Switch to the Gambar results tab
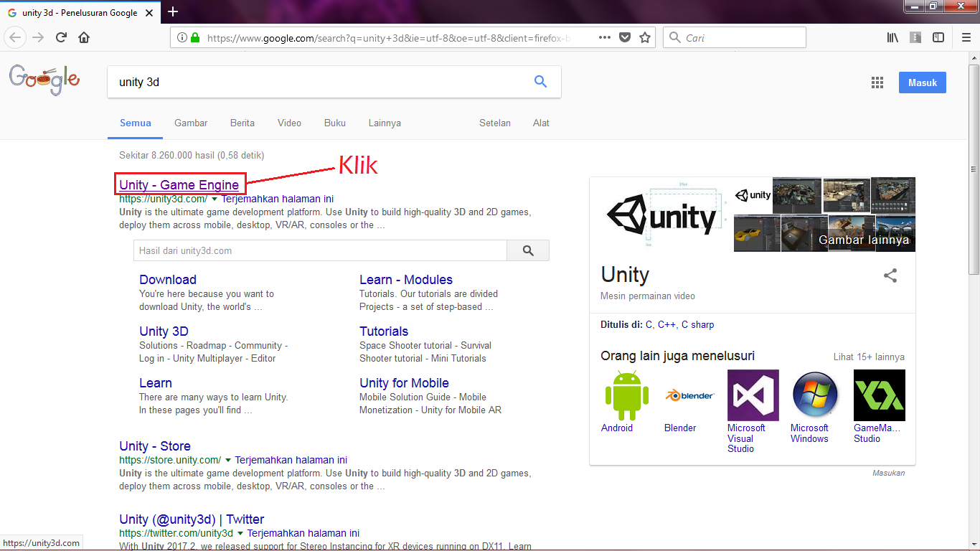 click(191, 123)
